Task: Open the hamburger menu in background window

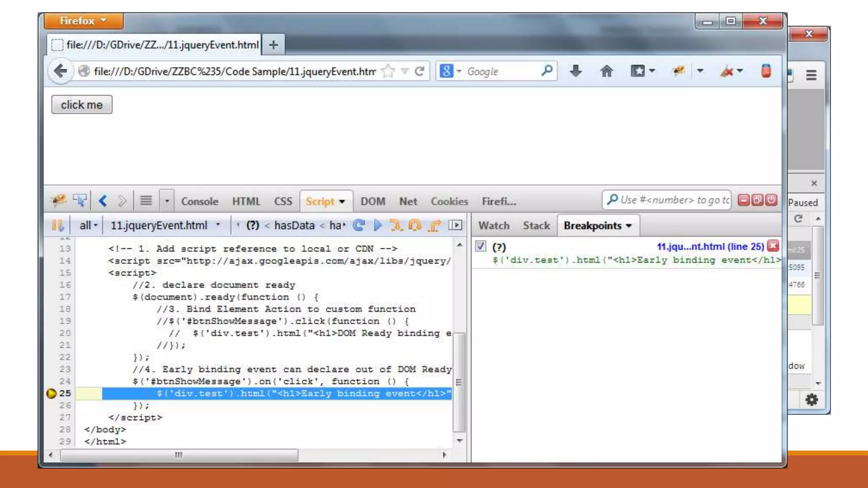Action: [x=811, y=75]
